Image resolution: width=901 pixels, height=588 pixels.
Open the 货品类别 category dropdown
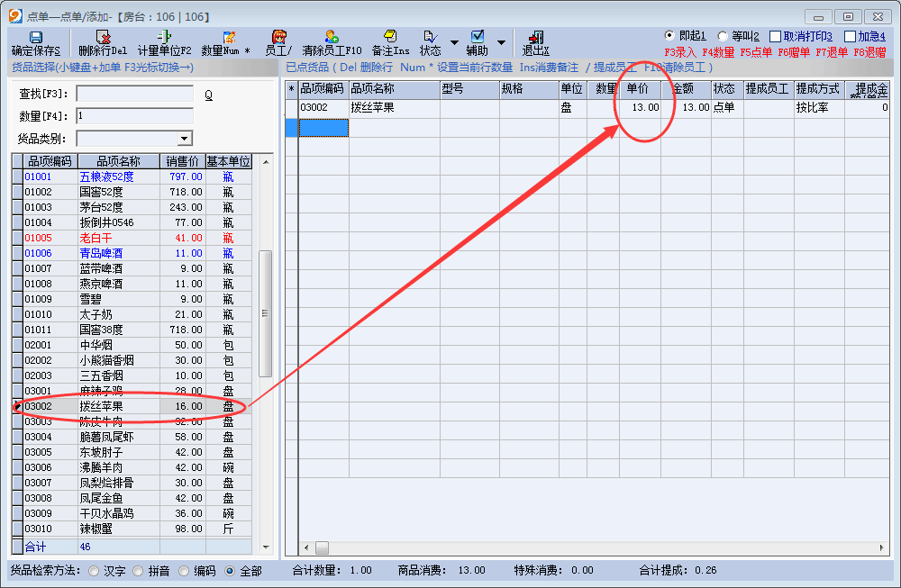[185, 139]
